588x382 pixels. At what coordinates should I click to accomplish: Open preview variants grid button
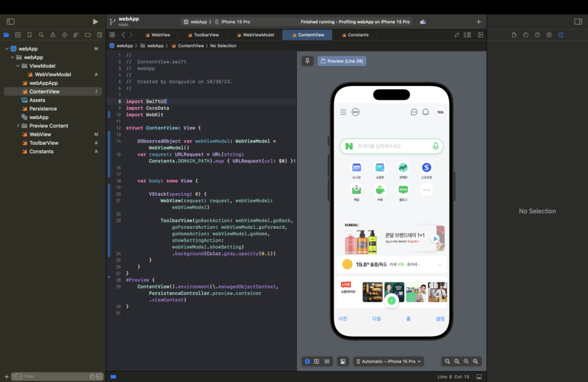tap(327, 361)
